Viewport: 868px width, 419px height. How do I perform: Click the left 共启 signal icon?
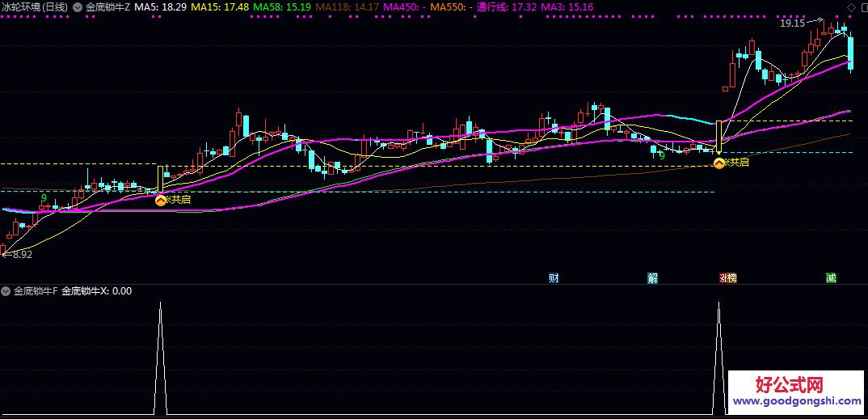pos(160,200)
